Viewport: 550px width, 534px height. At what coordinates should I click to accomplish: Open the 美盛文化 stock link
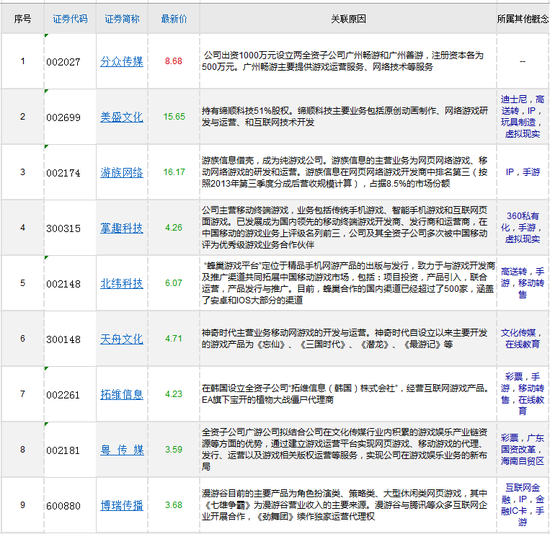[122, 117]
